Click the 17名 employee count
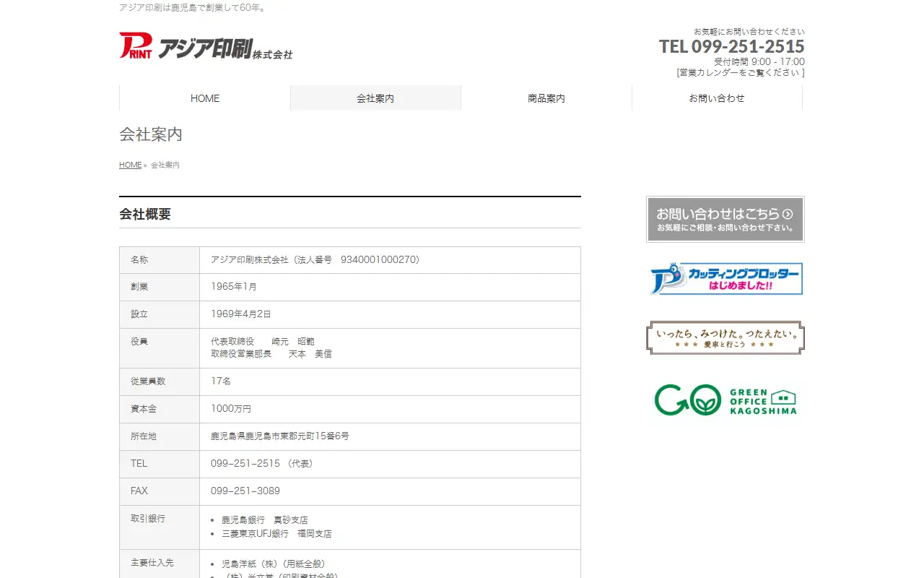 pyautogui.click(x=221, y=381)
